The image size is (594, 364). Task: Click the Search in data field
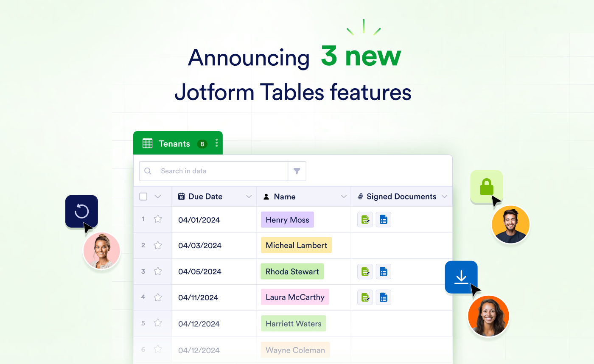tap(214, 171)
